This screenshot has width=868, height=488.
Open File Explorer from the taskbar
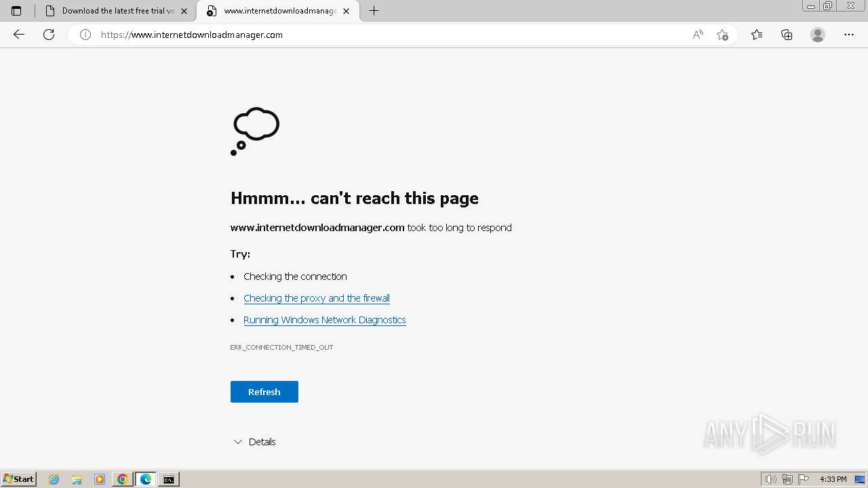(x=77, y=479)
